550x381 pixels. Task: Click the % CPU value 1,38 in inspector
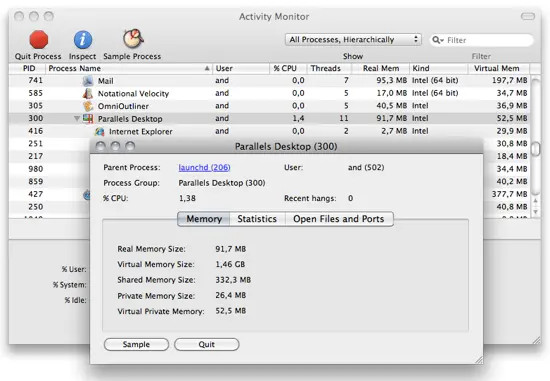coord(187,198)
